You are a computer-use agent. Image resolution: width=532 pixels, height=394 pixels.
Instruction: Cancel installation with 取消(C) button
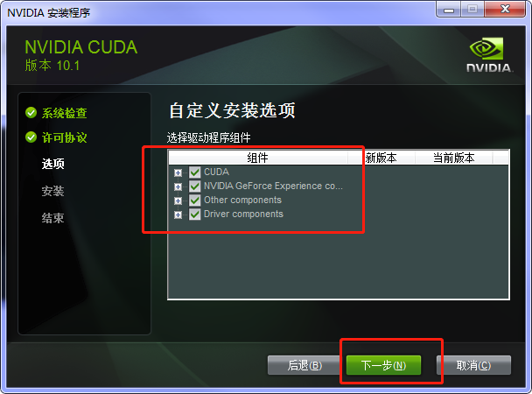pyautogui.click(x=473, y=365)
